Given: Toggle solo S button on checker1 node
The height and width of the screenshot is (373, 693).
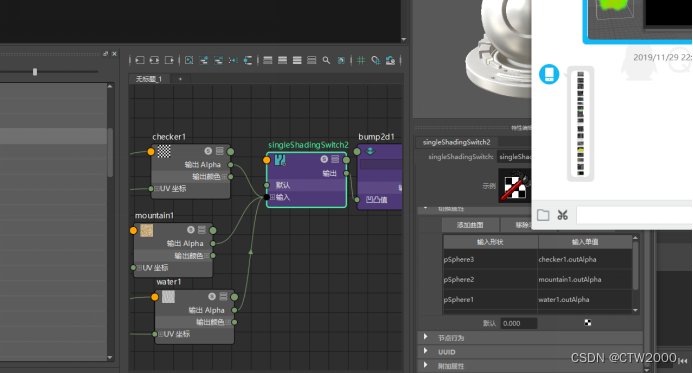Looking at the screenshot, I should tap(208, 151).
